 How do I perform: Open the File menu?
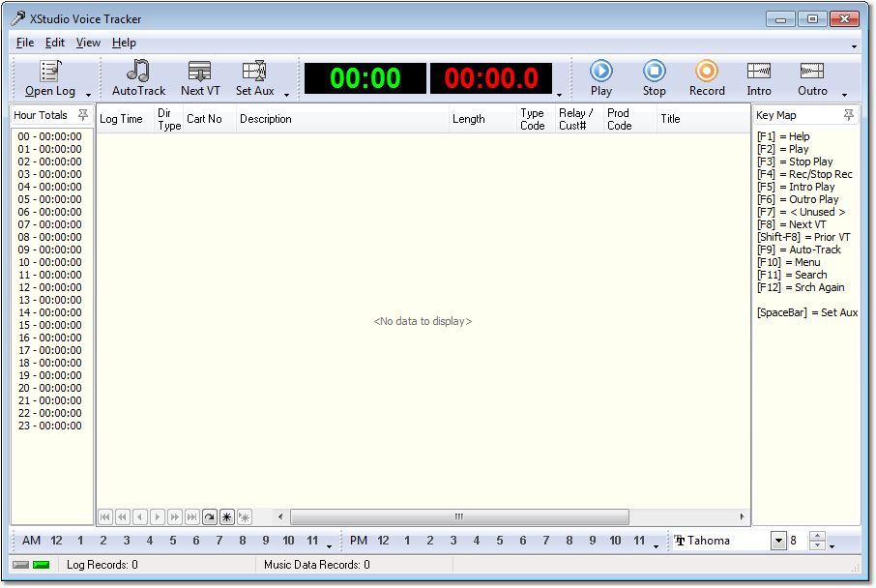tap(25, 43)
